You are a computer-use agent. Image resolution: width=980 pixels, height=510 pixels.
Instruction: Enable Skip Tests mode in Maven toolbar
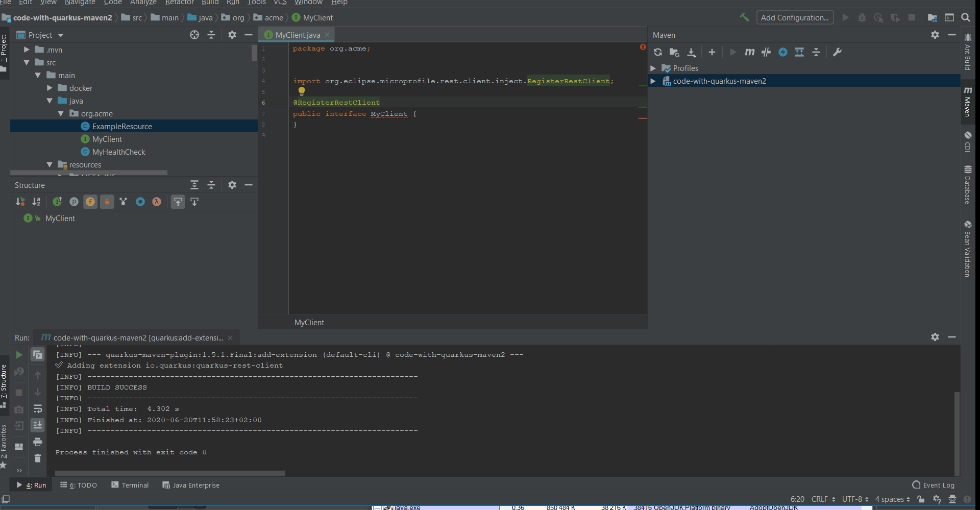click(x=766, y=52)
